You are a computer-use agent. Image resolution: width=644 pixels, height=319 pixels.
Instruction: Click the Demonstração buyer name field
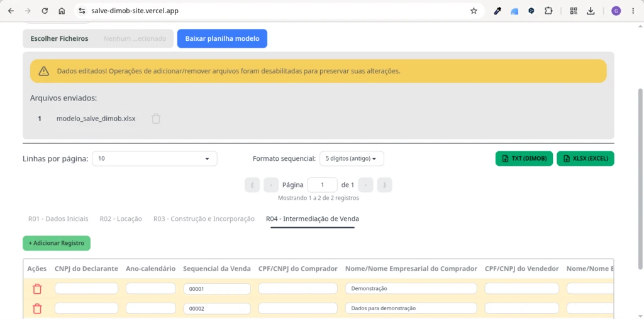(411, 288)
